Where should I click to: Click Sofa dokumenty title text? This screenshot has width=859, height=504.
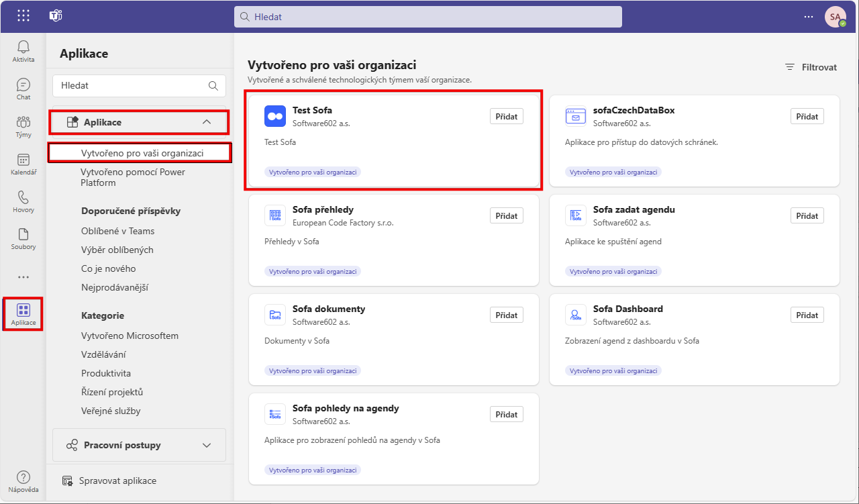click(329, 309)
